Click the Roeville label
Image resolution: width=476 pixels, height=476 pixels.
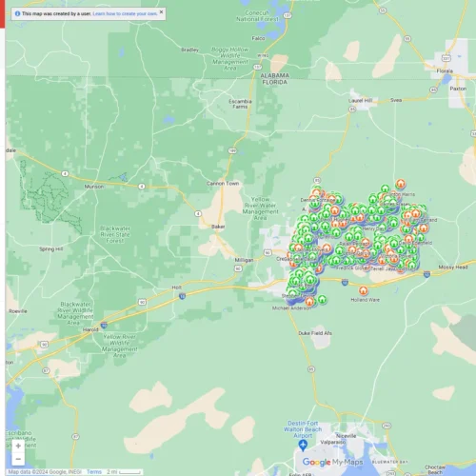[x=18, y=311]
